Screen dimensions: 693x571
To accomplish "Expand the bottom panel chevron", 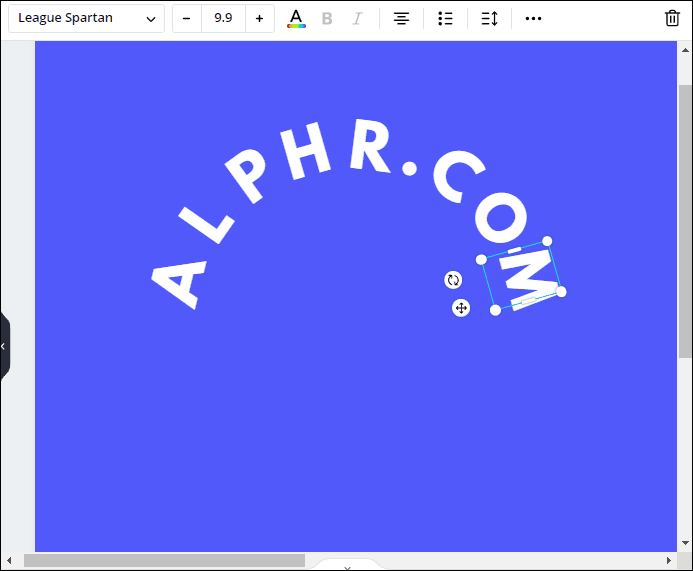I will tap(347, 567).
